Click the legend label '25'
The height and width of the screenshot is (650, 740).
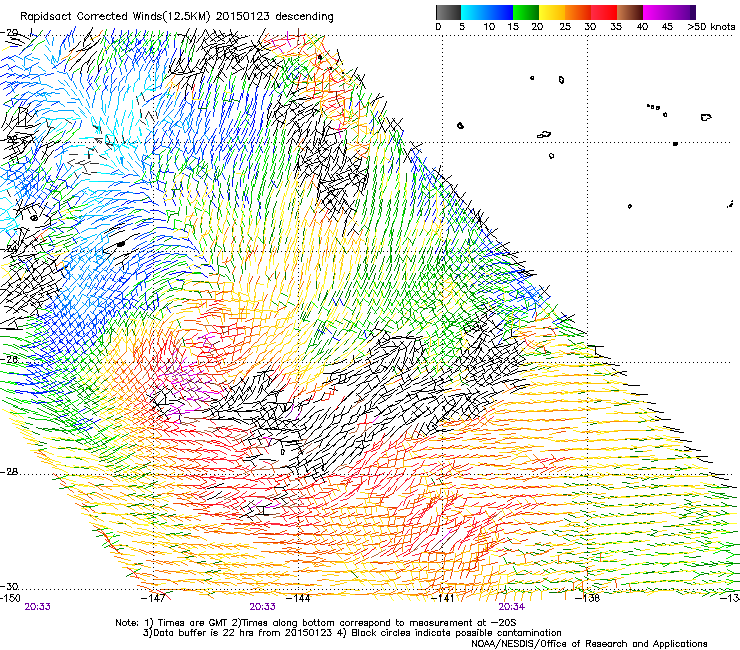565,27
